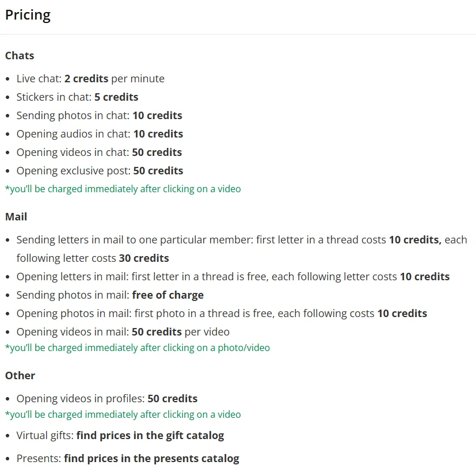The image size is (476, 469).
Task: Click Opening photos in mail price entry
Action: point(222,314)
